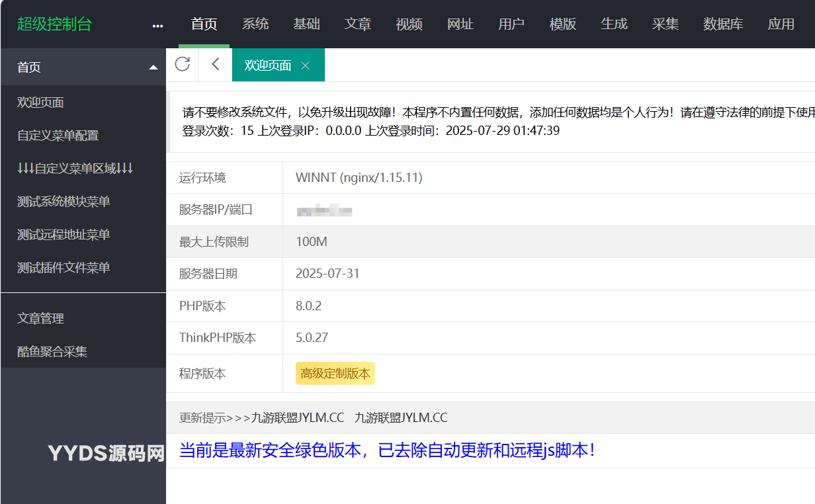815x504 pixels.
Task: Select the 采集 top menu
Action: tap(665, 24)
